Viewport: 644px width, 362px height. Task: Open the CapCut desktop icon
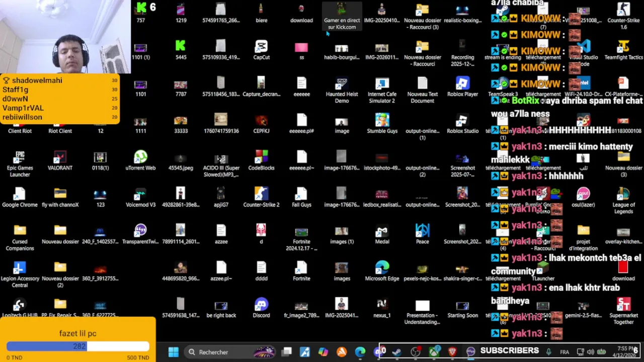tap(261, 50)
